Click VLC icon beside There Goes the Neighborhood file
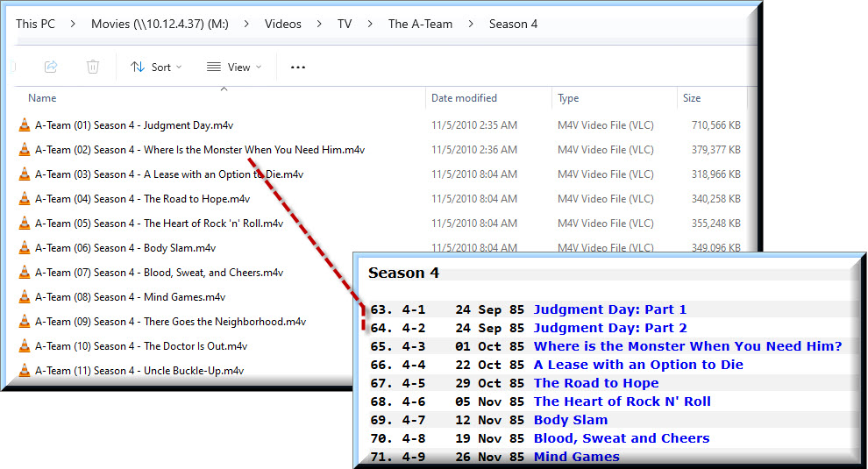 pos(25,321)
